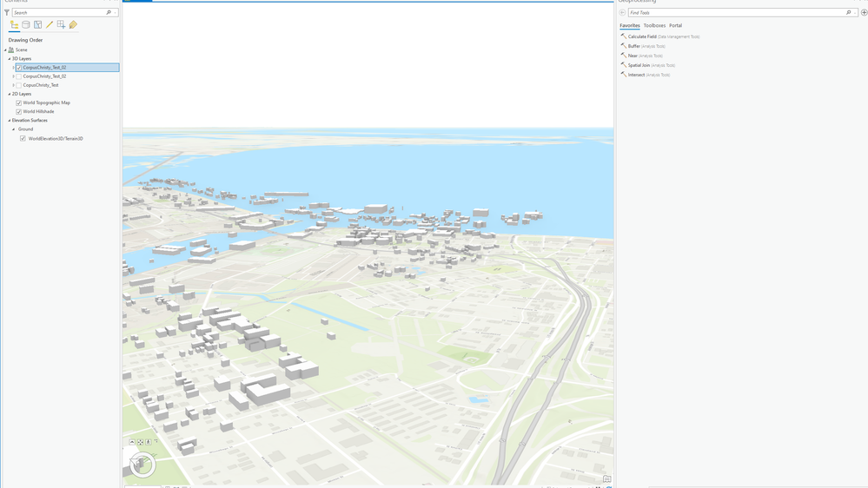Expand the highlighted CorpusChristy_Test_02 layer
The height and width of the screenshot is (488, 868).
(13, 68)
